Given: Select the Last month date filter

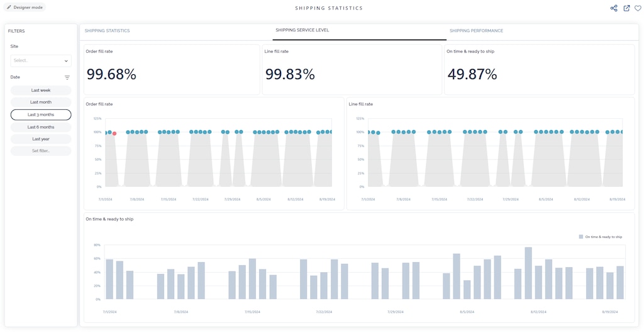Looking at the screenshot, I should (x=41, y=102).
